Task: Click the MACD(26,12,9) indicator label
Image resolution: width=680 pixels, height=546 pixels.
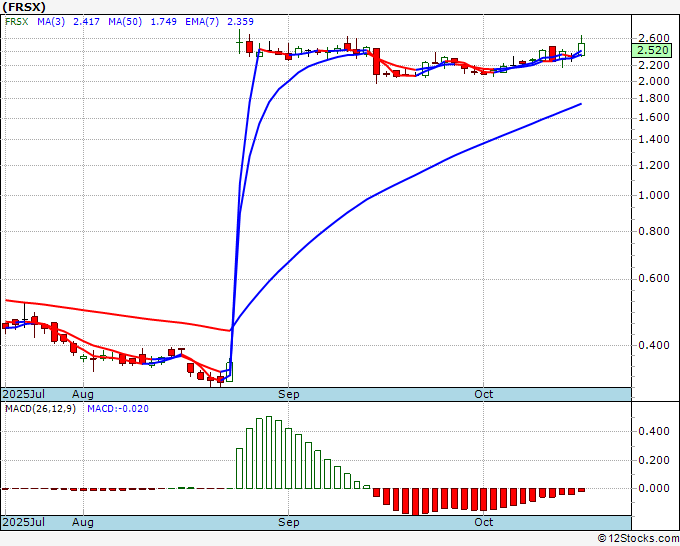Action: pyautogui.click(x=40, y=409)
